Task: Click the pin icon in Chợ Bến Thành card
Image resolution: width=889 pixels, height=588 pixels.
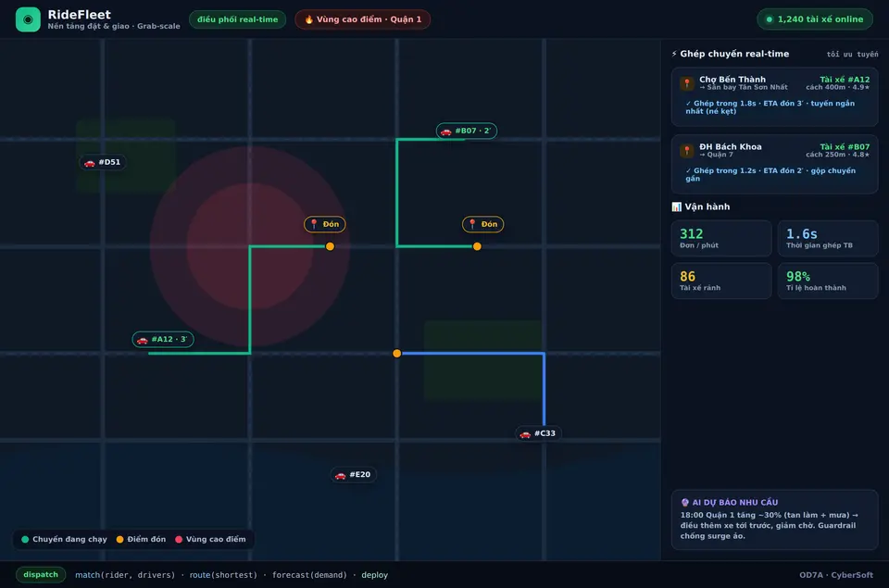Action: tap(687, 83)
